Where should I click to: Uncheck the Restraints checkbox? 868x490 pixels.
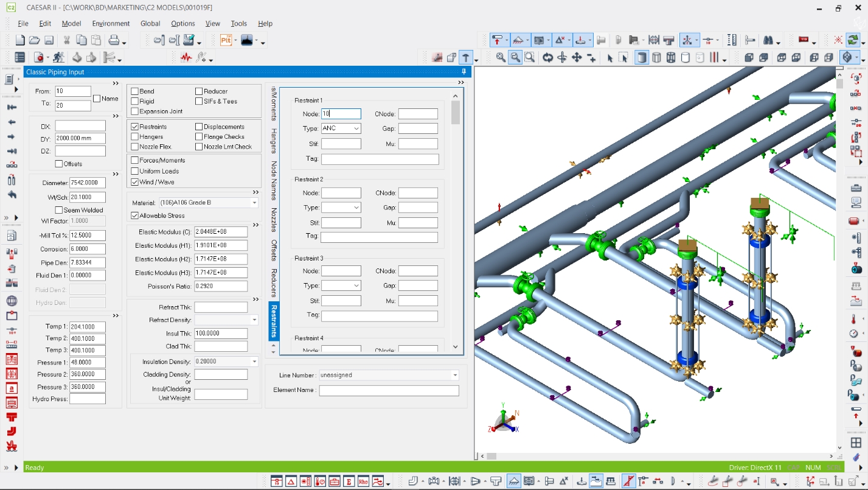(135, 127)
